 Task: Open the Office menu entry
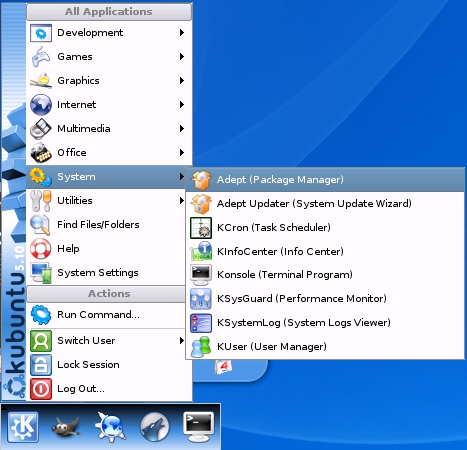(x=109, y=153)
